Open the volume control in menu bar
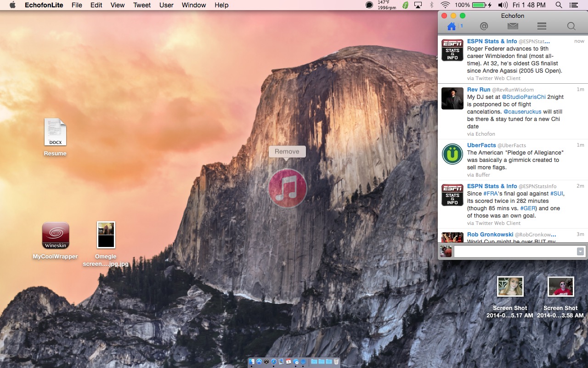The image size is (588, 368). pos(503,5)
